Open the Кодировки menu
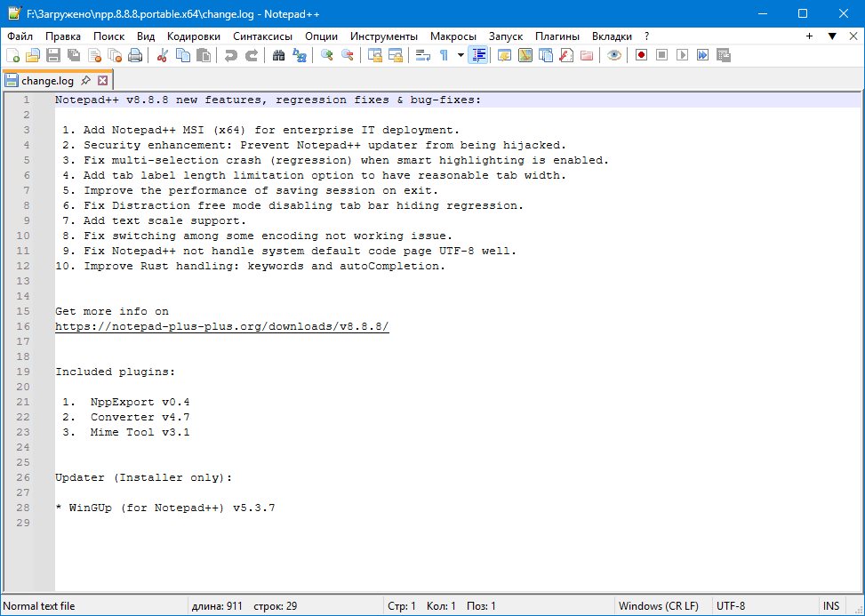This screenshot has height=616, width=865. click(194, 36)
